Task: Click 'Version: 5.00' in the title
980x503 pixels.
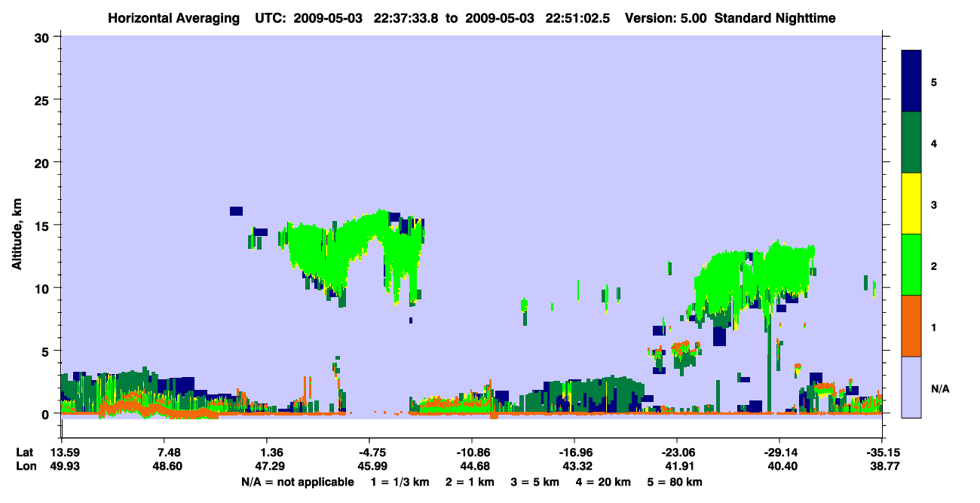Action: pos(664,17)
